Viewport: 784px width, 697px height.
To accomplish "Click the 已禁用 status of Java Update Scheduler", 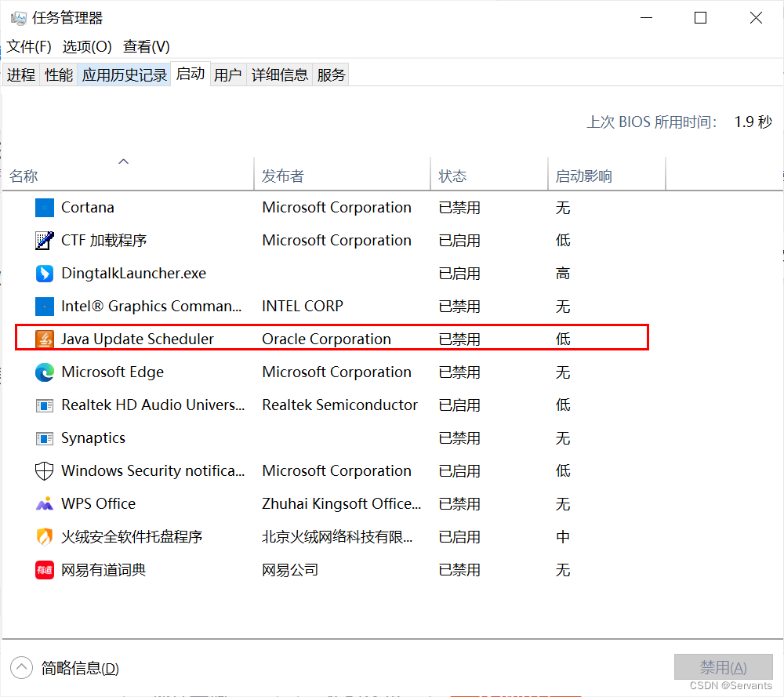I will (x=459, y=339).
